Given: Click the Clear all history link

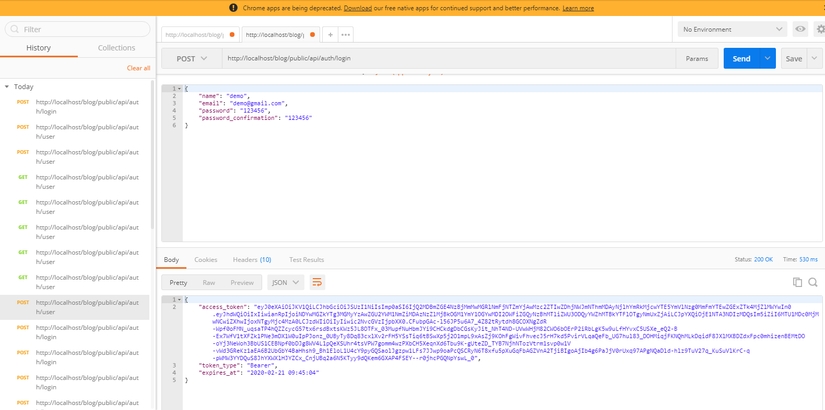Looking at the screenshot, I should coord(138,68).
